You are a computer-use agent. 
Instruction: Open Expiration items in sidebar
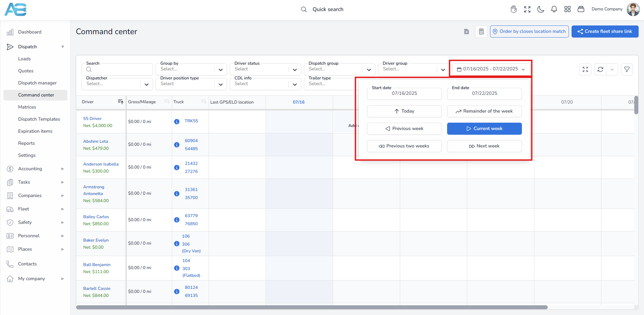tap(35, 131)
